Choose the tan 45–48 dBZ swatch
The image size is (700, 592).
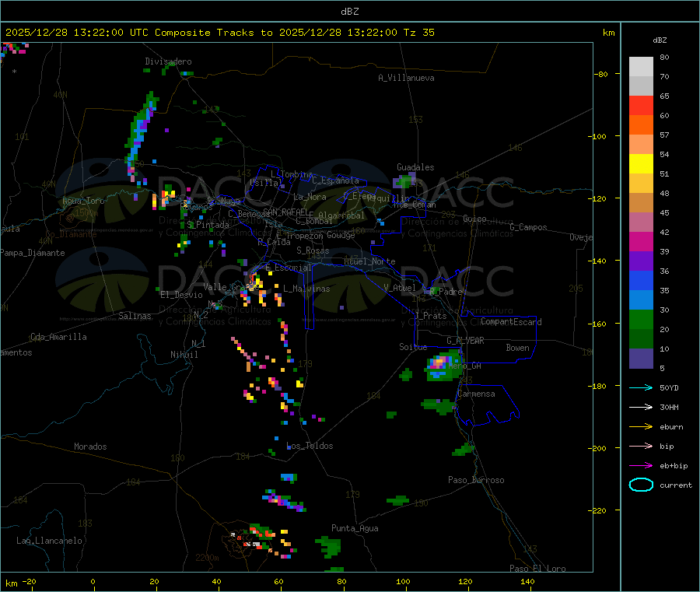tap(641, 203)
